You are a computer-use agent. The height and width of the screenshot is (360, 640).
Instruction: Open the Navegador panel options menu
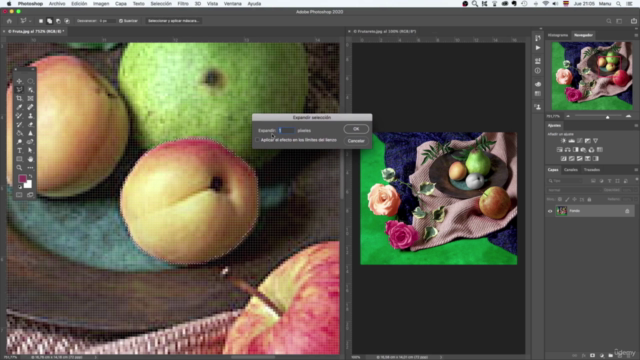[636, 35]
